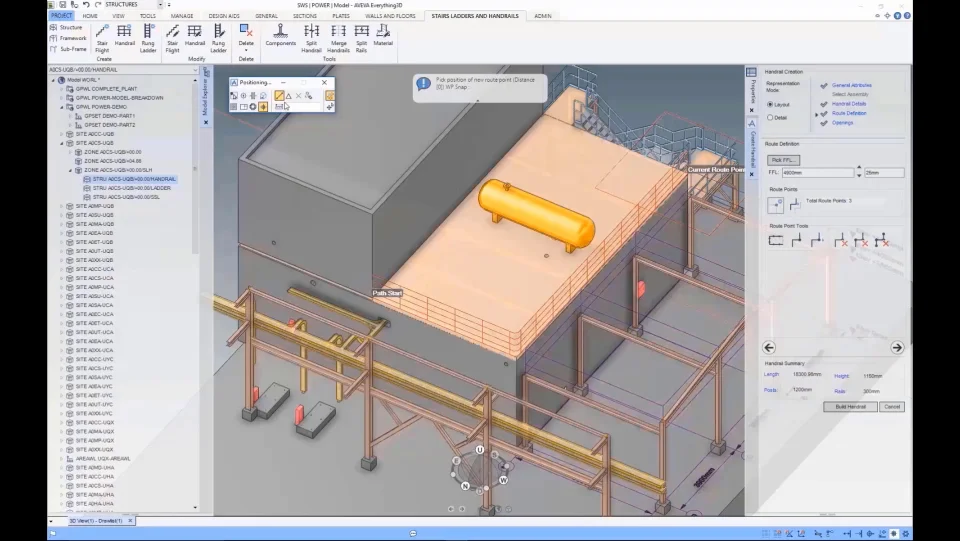
Task: Click the Model Explorer scrollbar down arrow
Action: coord(195,507)
